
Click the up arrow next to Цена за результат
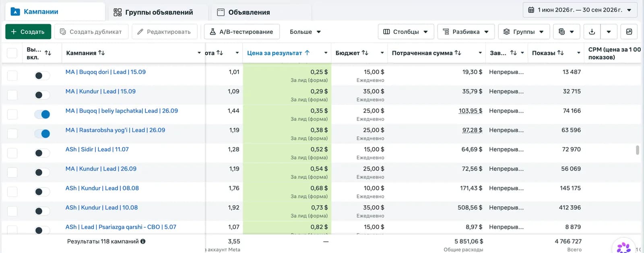(307, 53)
